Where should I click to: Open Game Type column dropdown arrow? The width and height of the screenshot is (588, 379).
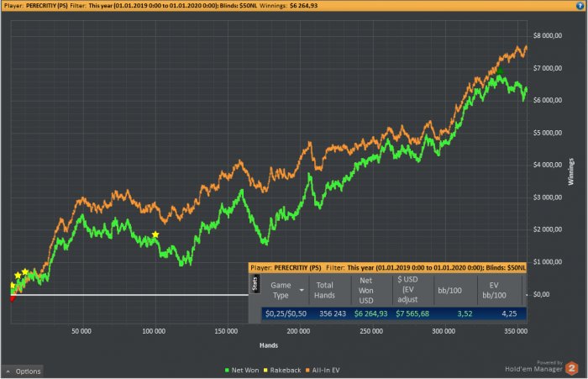click(x=302, y=290)
